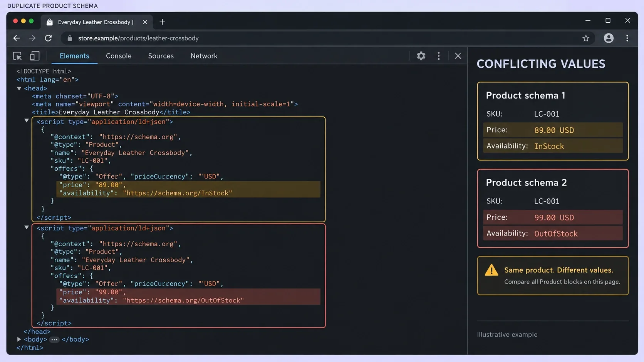Close the DevTools panel
Image resolution: width=644 pixels, height=362 pixels.
(458, 56)
